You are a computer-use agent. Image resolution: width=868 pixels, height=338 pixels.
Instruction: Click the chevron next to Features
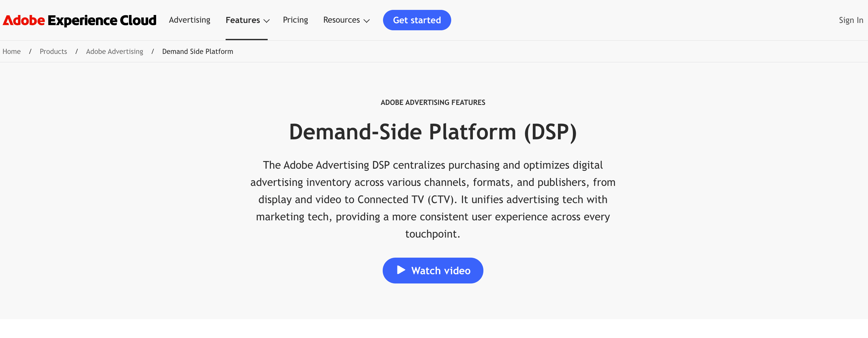click(266, 21)
